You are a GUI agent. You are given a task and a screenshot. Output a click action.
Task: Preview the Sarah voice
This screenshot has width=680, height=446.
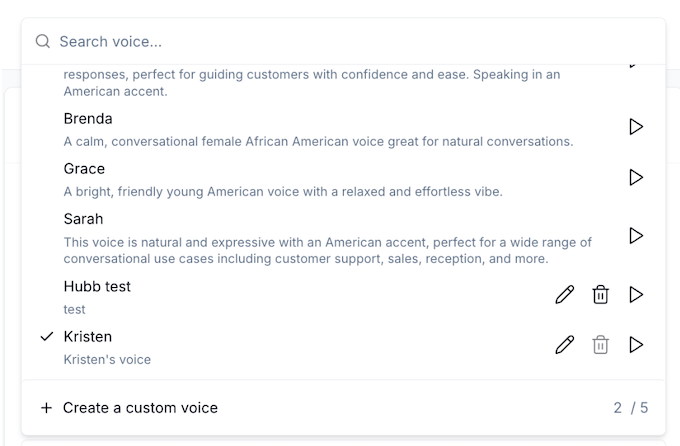(636, 236)
